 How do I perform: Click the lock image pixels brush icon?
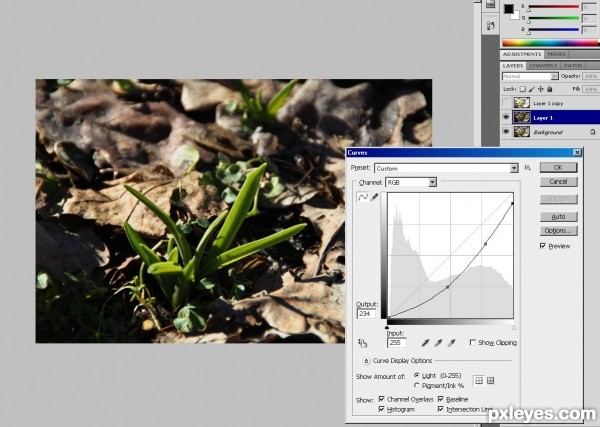pos(532,89)
